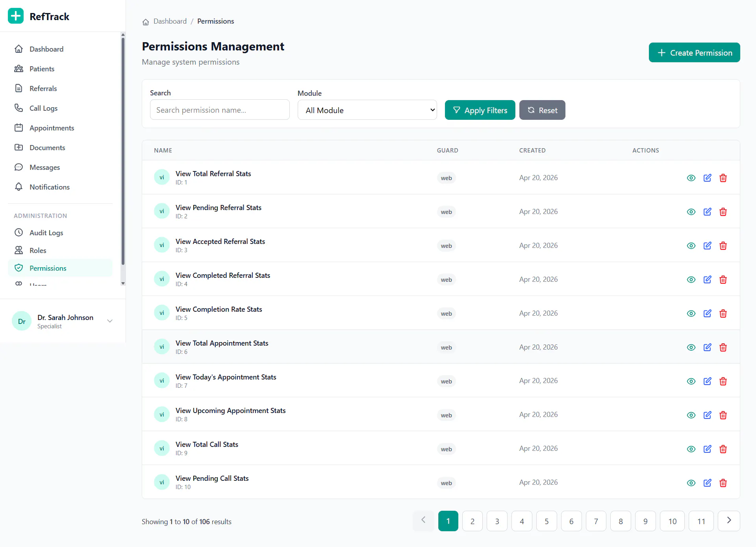Edit View Completed Referral Stats permission

707,279
